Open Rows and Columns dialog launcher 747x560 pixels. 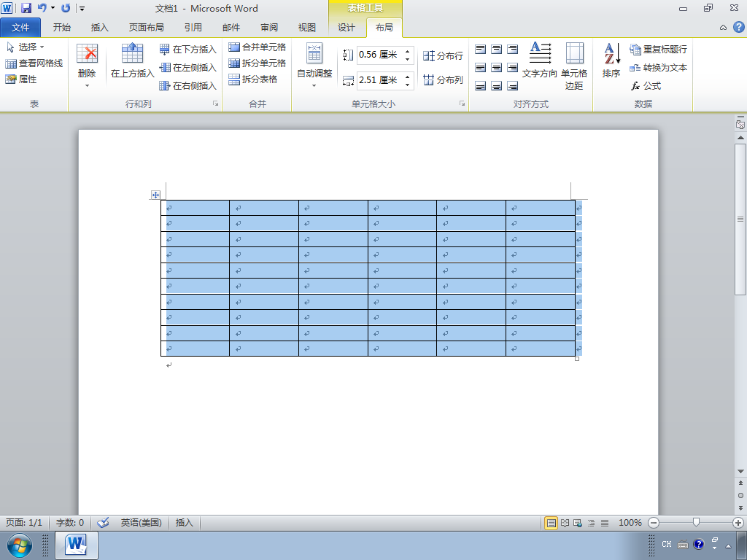click(x=216, y=104)
